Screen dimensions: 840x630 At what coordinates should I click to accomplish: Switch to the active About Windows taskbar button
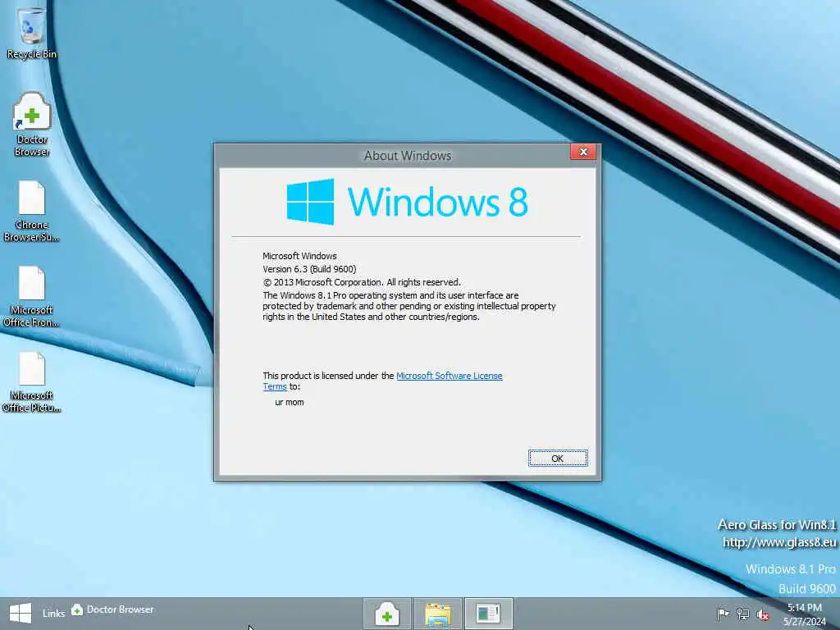[488, 614]
